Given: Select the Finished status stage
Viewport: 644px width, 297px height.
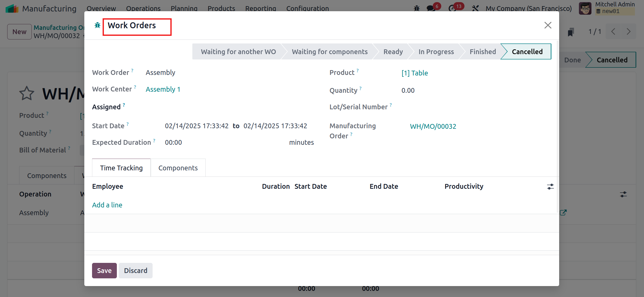Looking at the screenshot, I should (x=483, y=52).
